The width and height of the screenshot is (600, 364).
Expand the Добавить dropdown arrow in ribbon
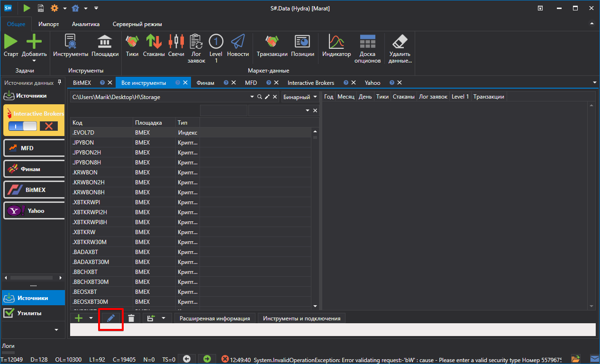[x=34, y=61]
